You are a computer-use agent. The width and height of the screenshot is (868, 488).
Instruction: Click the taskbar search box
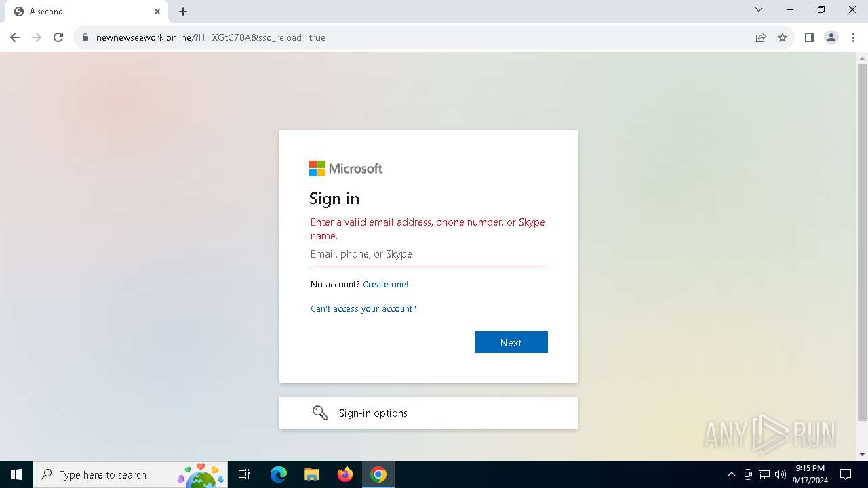tap(130, 474)
